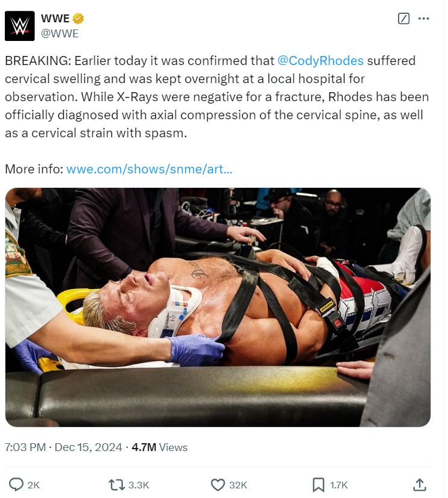Screen dimensions: 448x498
Task: Click the @WWE handle text
Action: (x=60, y=33)
